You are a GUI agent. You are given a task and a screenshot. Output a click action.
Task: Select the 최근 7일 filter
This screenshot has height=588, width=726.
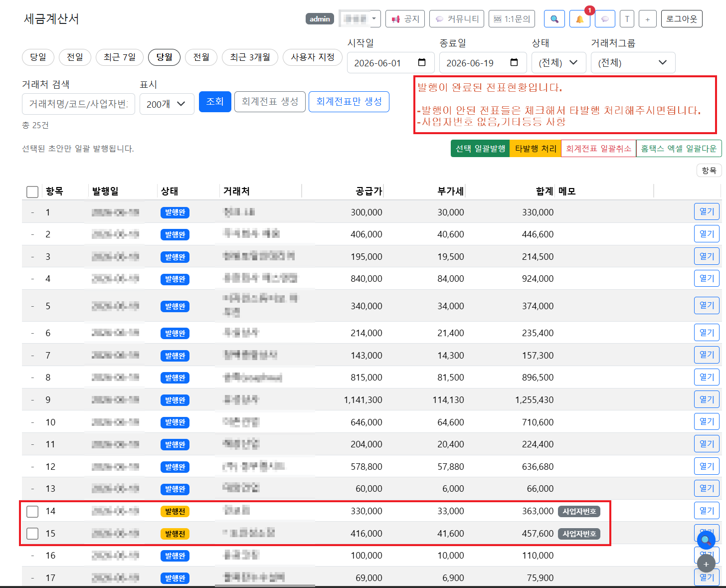[120, 57]
